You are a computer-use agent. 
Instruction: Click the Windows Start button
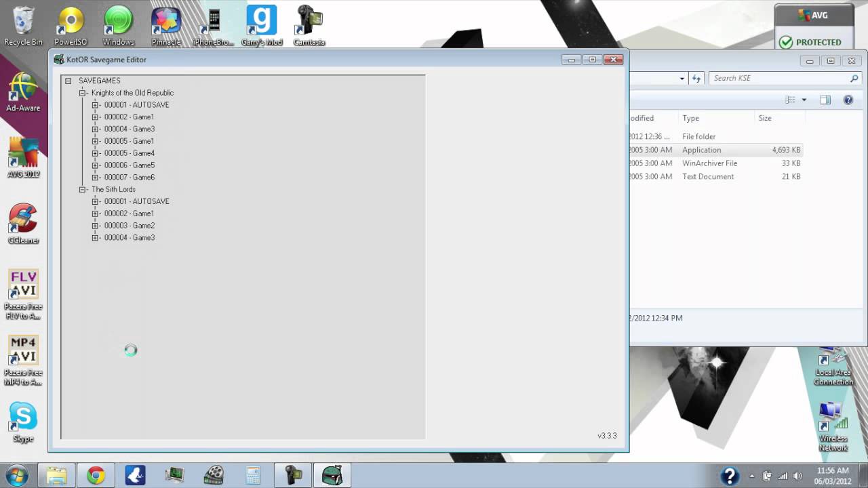tap(16, 476)
